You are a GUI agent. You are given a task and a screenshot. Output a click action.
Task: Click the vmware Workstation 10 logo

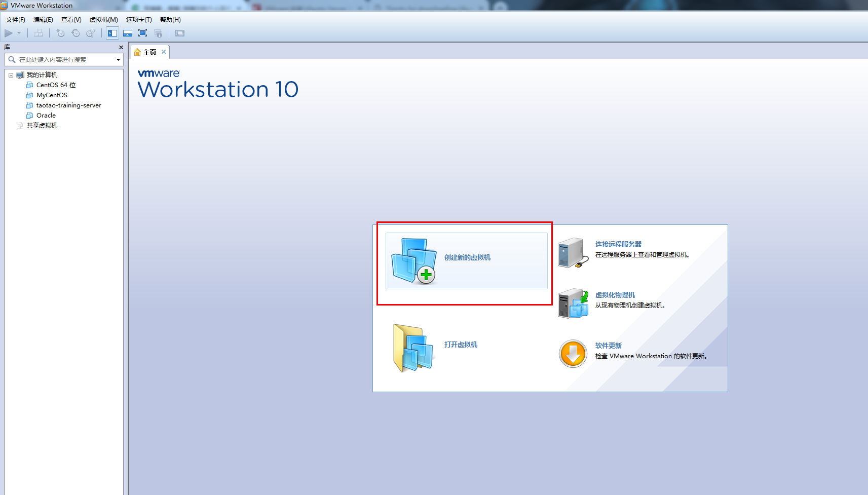pos(218,84)
